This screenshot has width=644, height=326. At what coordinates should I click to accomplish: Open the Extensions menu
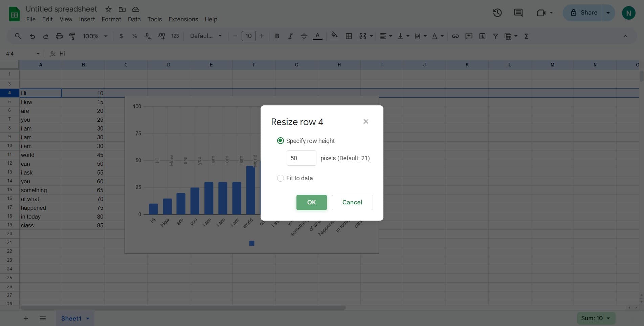[x=183, y=19]
